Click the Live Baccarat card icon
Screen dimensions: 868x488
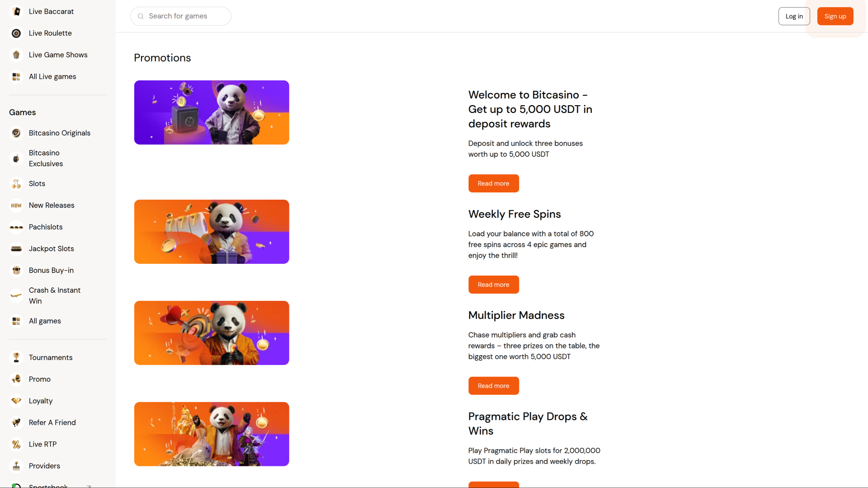pos(16,11)
